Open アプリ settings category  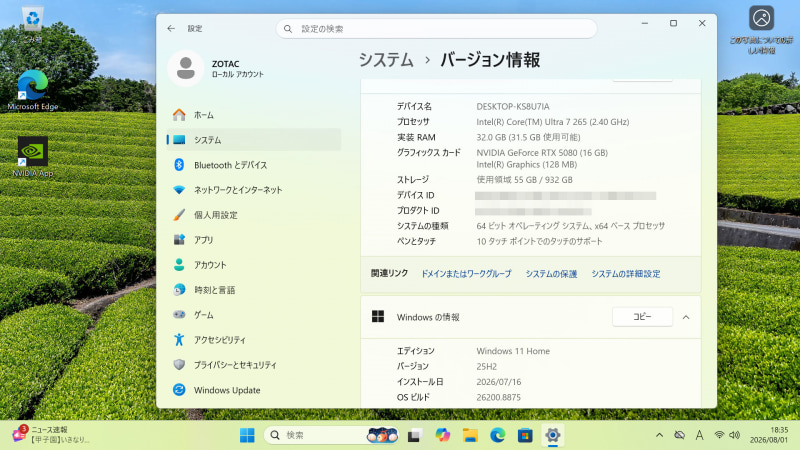254,240
